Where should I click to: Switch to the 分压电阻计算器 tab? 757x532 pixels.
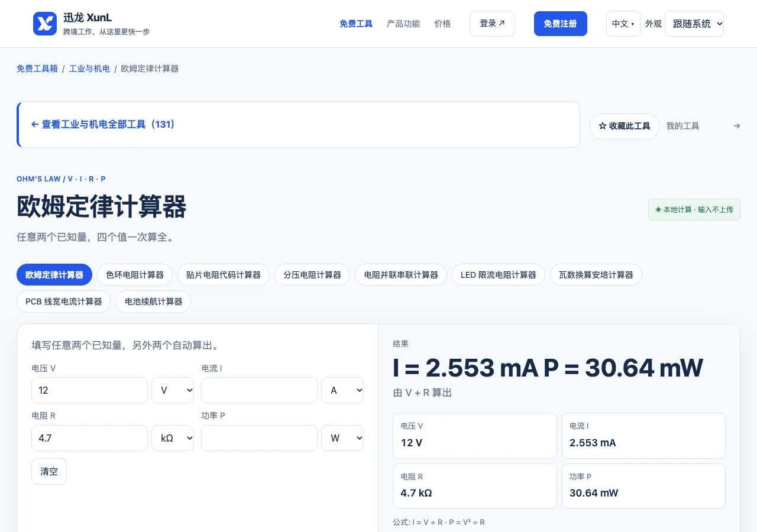pos(312,275)
